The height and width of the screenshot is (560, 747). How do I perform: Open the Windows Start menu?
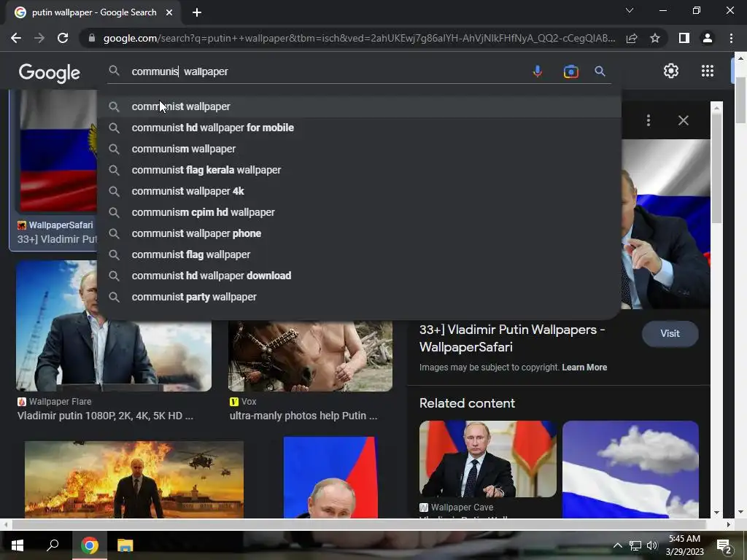click(18, 545)
